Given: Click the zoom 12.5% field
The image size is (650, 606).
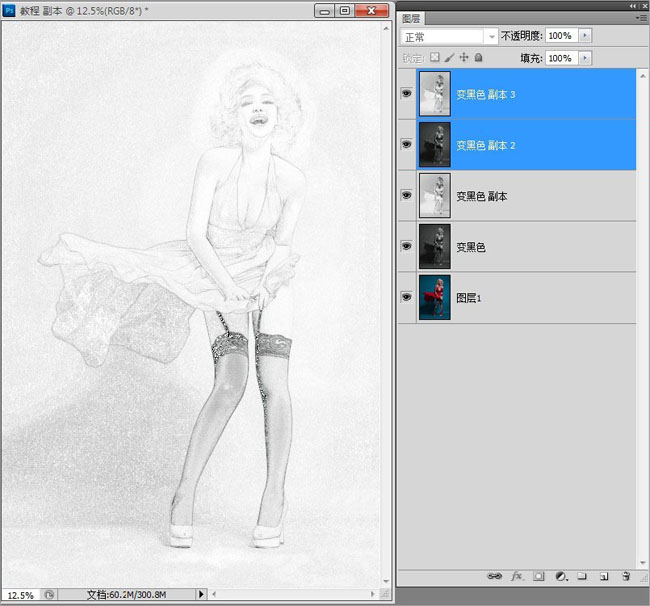Looking at the screenshot, I should coord(21,595).
